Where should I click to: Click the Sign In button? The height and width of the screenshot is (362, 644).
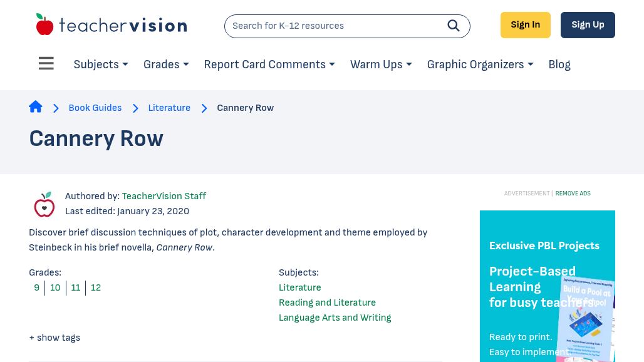tap(526, 25)
